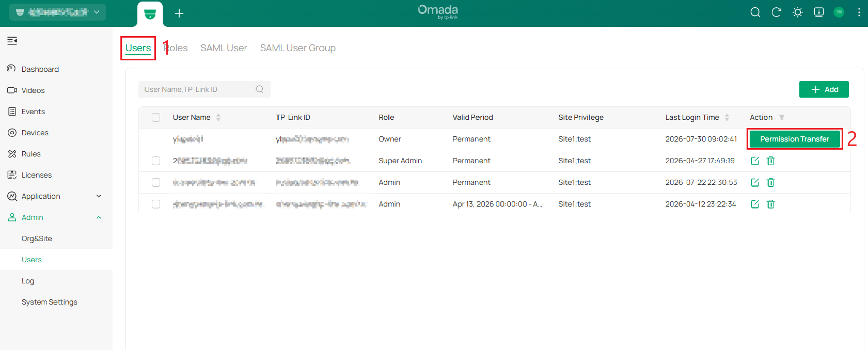This screenshot has width=868, height=350.
Task: Click the search magnifier in user search box
Action: 260,89
